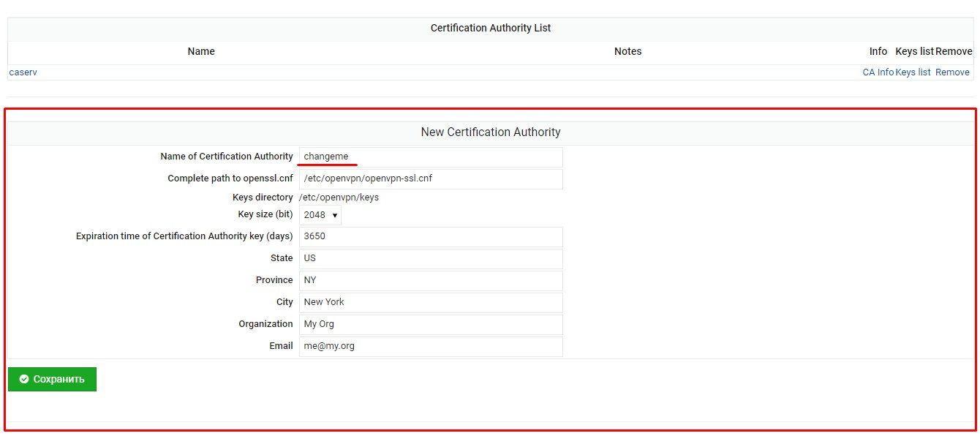Viewport: 980px width, 436px height.
Task: Click the Remove column header
Action: (x=954, y=51)
